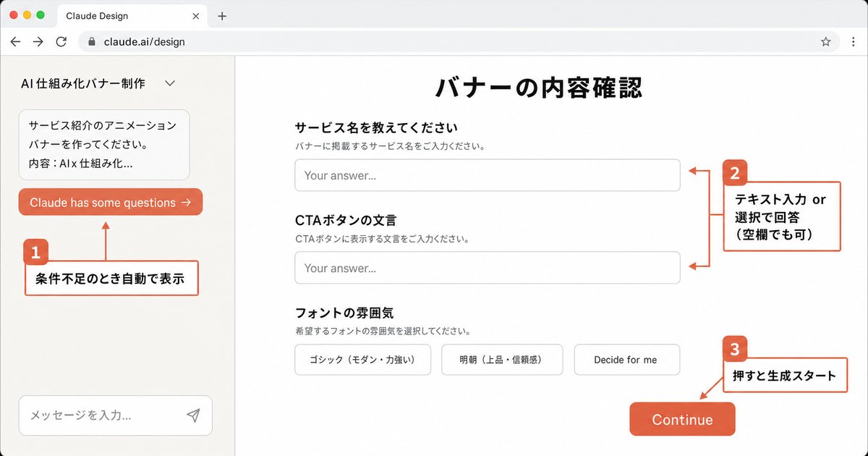Click the claude.ai/design address bar
Viewport: 868px width, 456px height.
(459, 42)
